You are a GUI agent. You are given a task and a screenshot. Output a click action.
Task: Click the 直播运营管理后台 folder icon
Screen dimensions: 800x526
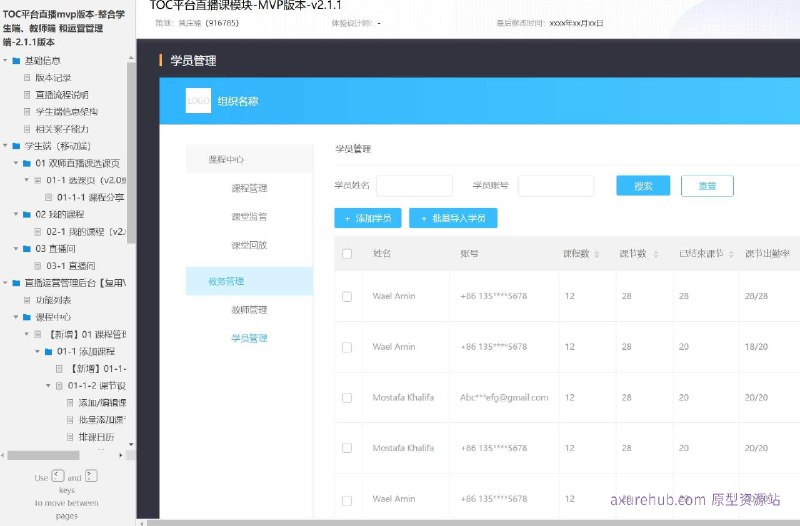pyautogui.click(x=16, y=283)
